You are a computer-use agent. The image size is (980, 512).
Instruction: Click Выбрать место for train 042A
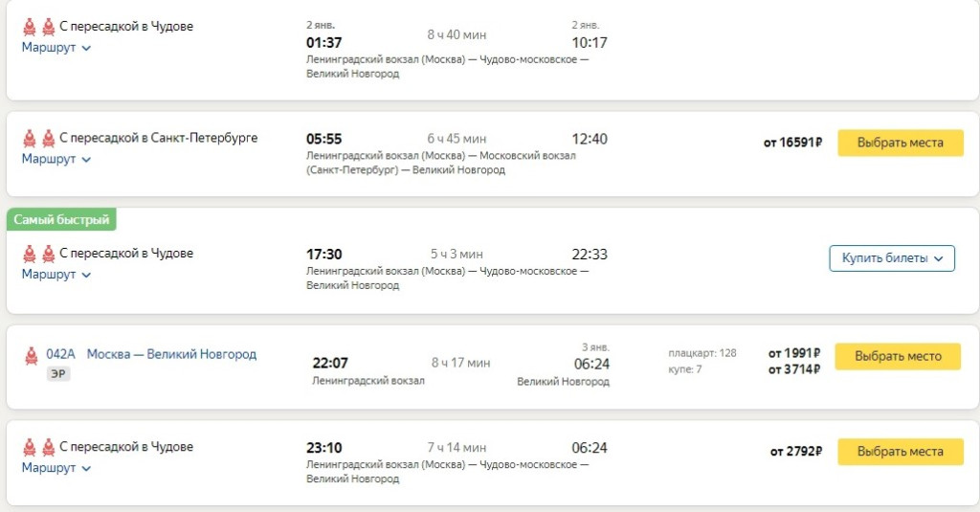pos(898,356)
